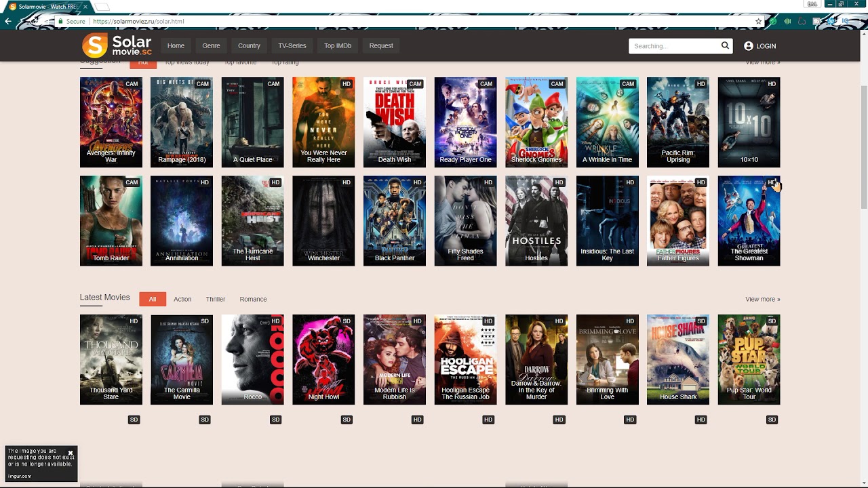This screenshot has width=868, height=488.
Task: Open A Quiet Place poster
Action: pos(253,122)
